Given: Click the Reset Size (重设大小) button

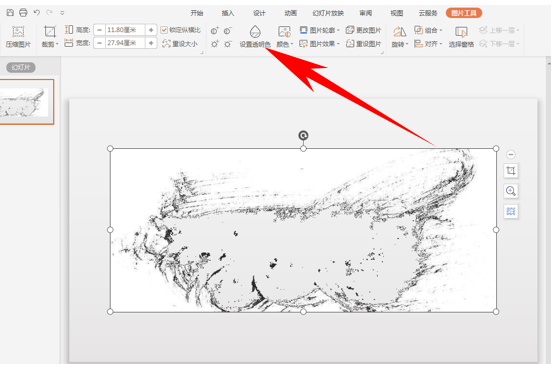Looking at the screenshot, I should [180, 44].
